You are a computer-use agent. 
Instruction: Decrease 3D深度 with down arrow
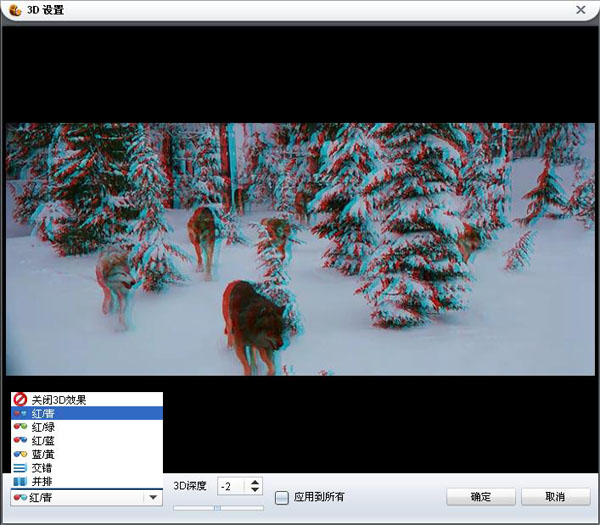255,490
